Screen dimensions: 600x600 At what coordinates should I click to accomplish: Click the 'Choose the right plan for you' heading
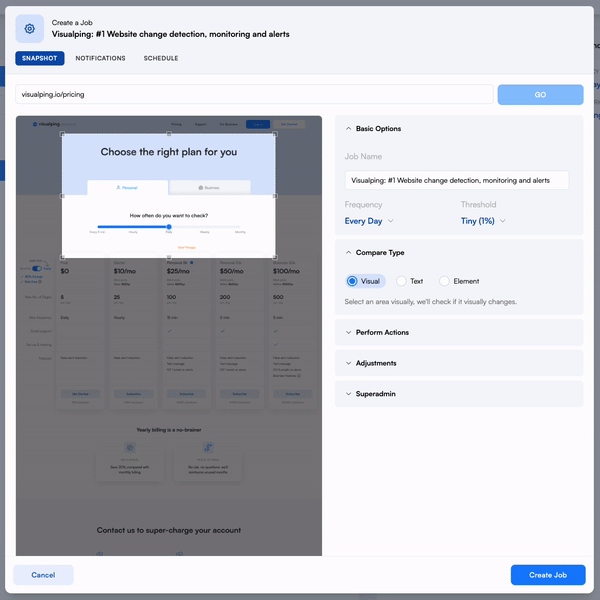(169, 152)
